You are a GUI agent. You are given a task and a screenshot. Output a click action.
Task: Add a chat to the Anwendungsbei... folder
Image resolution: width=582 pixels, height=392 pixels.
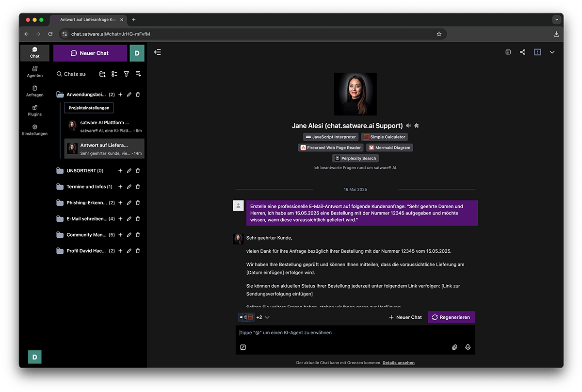coord(120,95)
